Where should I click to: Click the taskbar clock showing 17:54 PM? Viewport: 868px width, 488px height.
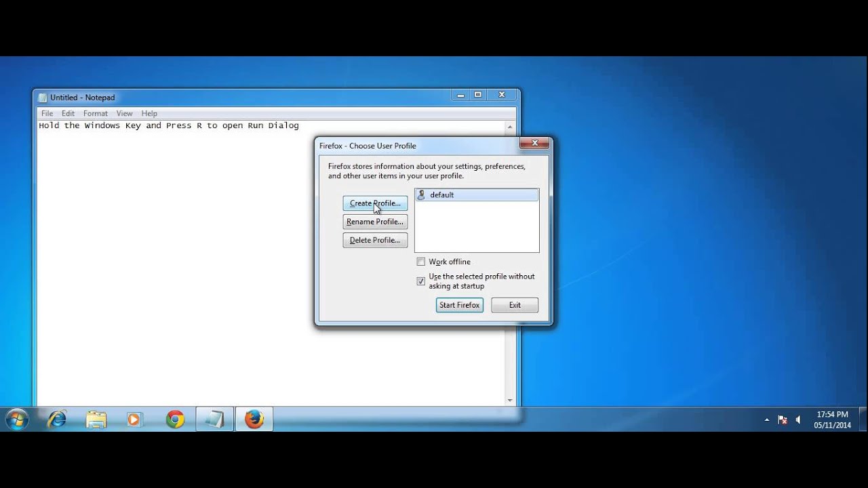point(832,420)
